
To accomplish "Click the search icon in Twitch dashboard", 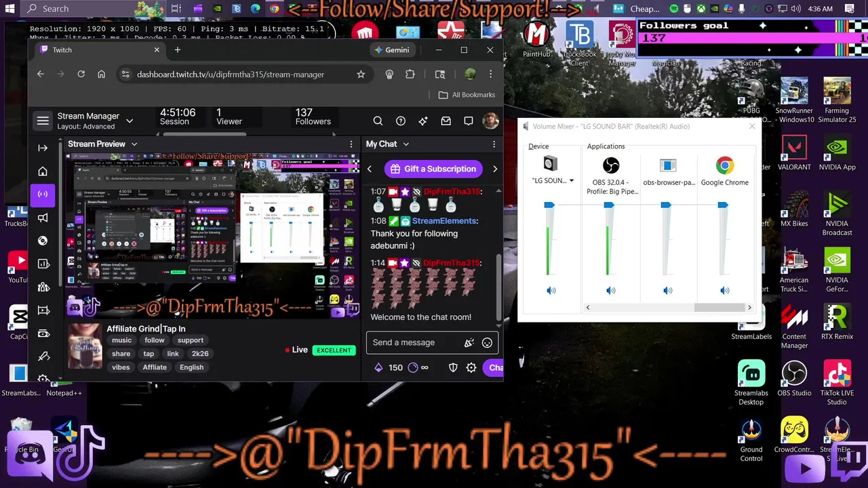I will (x=378, y=121).
